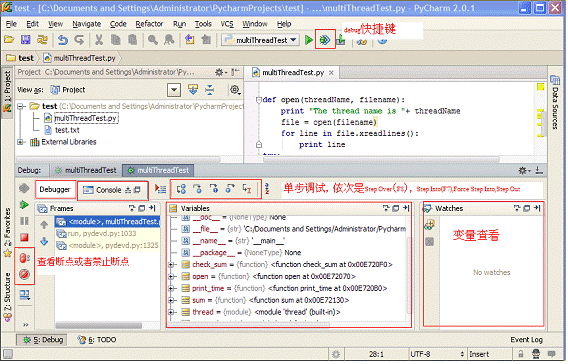Click the Synchronize toolbar icon
This screenshot has height=364, width=568.
42,39
